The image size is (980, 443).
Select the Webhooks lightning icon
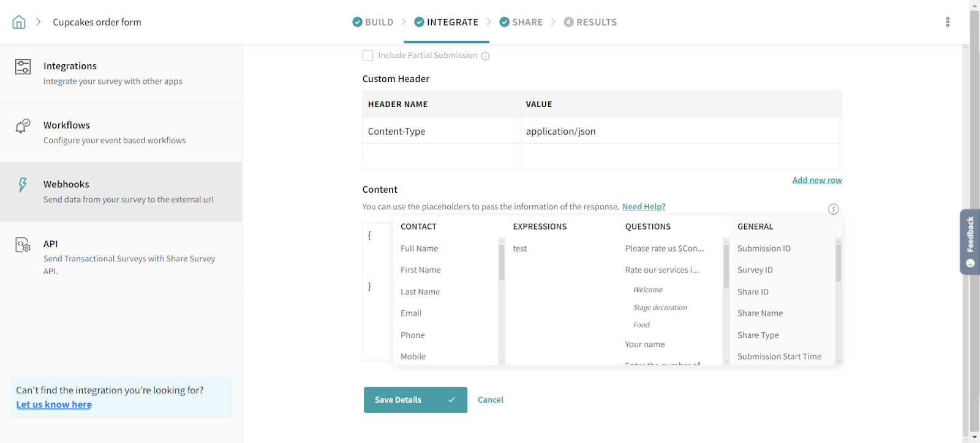point(23,185)
